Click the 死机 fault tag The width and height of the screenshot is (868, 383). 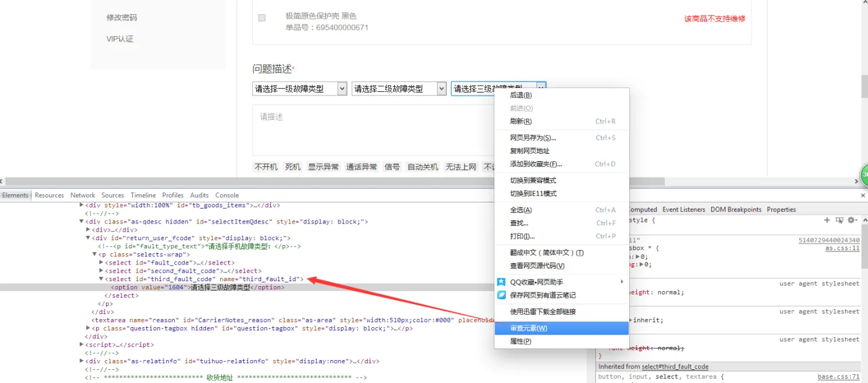click(x=293, y=166)
